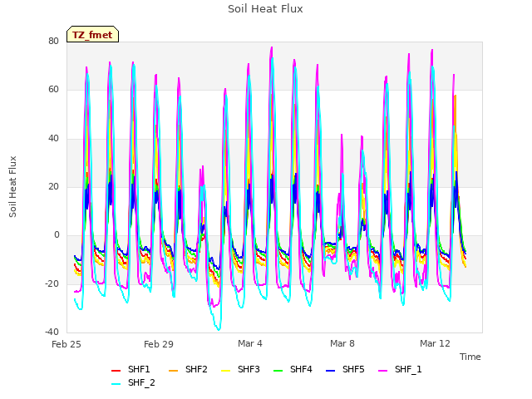The height and width of the screenshot is (399, 532).
Task: Toggle the SHF2 series in legend
Action: point(188,369)
